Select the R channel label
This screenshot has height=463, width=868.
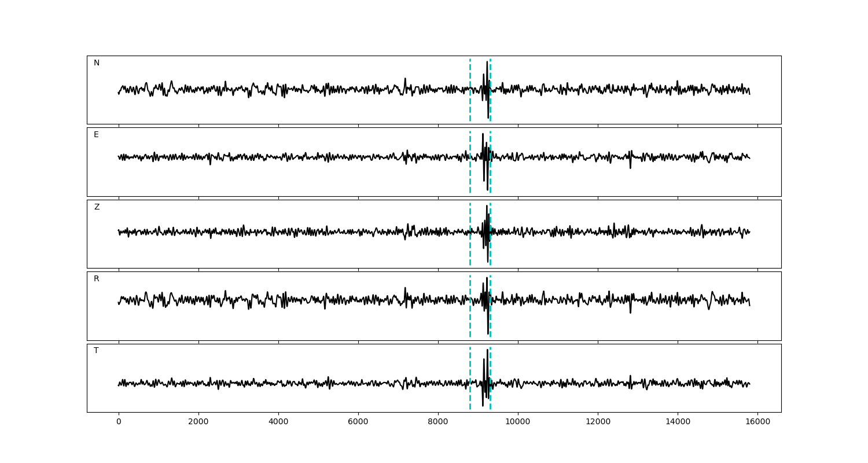97,279
